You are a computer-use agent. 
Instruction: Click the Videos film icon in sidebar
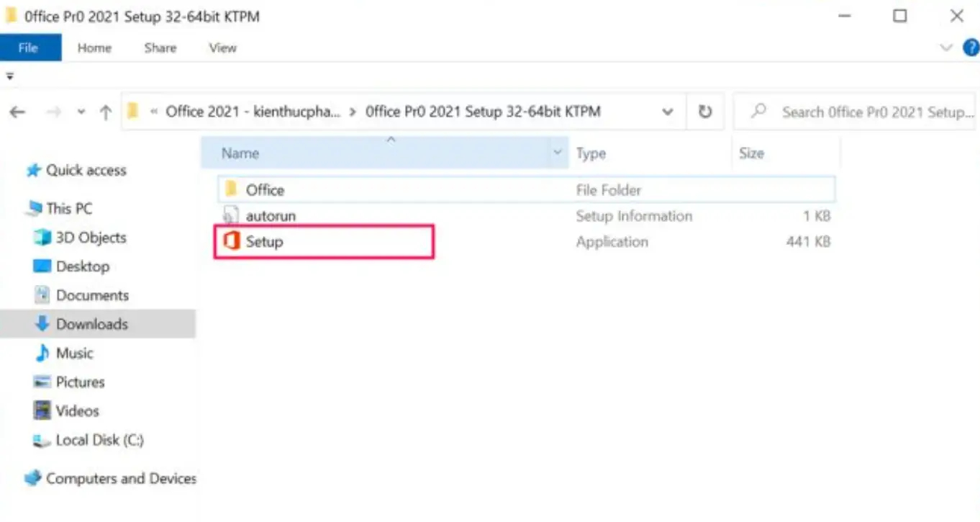[42, 410]
